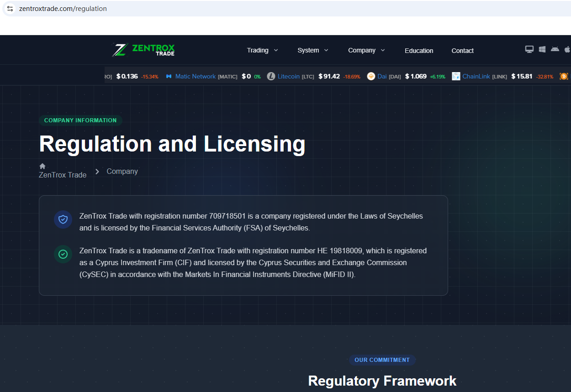Viewport: 571px width, 392px height.
Task: Click the paragraph mentioning registration number 709718501
Action: (251, 222)
